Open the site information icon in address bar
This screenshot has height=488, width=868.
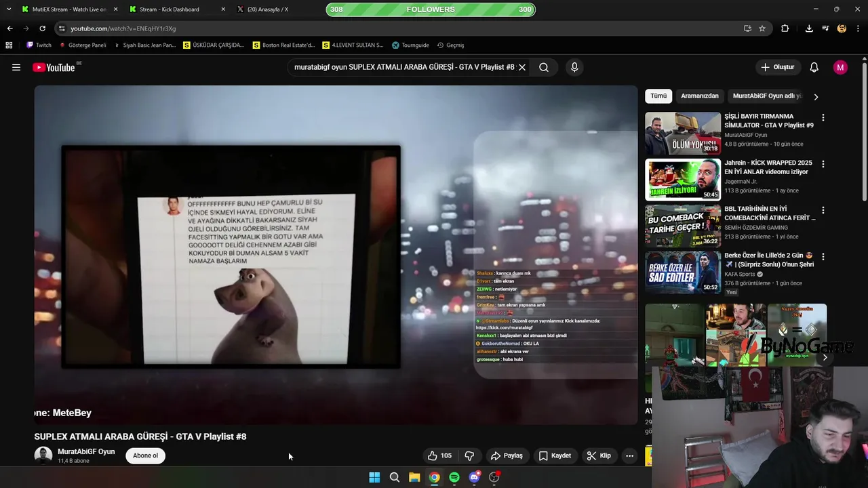62,28
